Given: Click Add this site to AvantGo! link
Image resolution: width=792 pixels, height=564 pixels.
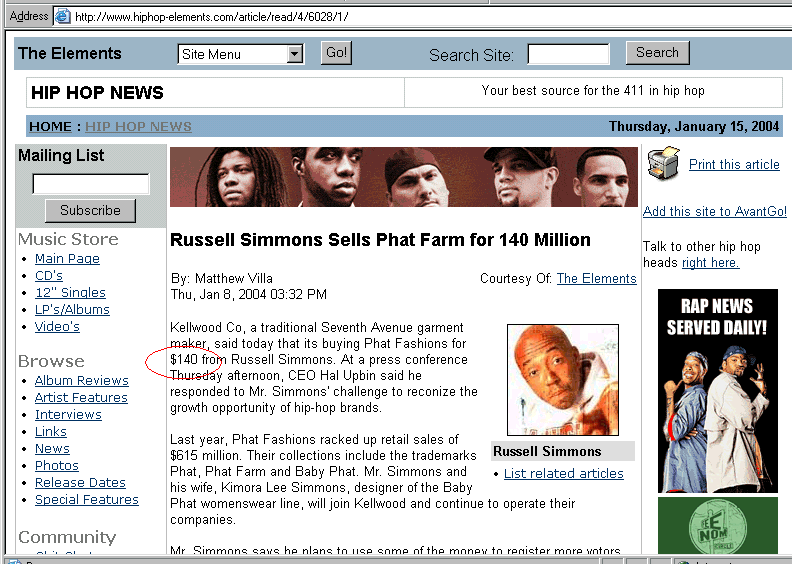Looking at the screenshot, I should 715,211.
